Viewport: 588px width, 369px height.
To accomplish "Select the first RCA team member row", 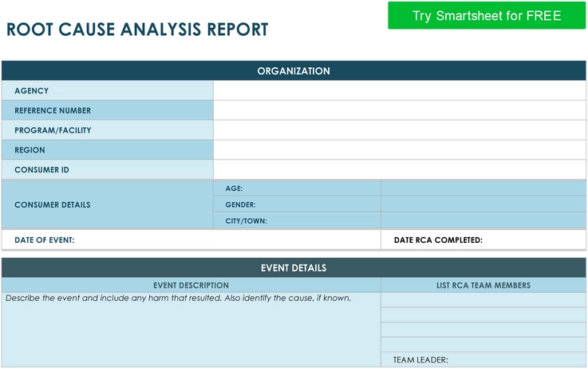I will 483,300.
